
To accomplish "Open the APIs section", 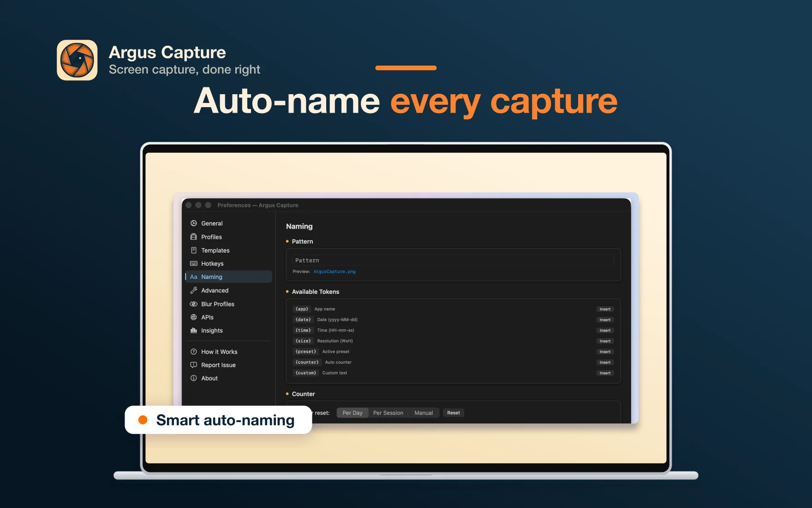I will tap(207, 317).
